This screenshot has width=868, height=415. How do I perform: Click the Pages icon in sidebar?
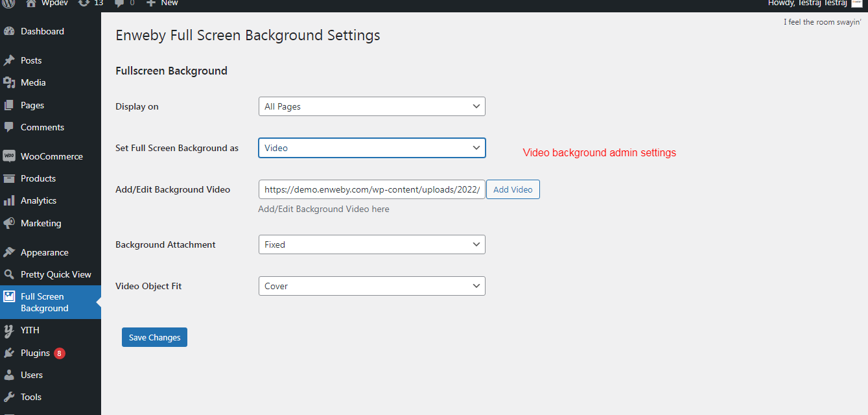pos(9,105)
